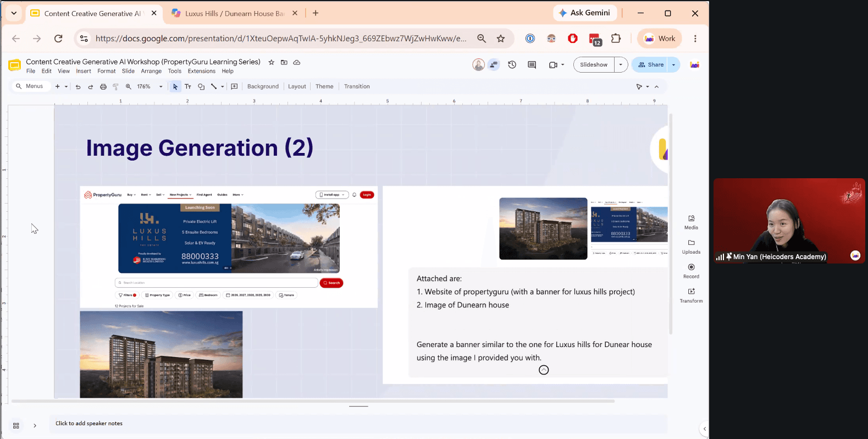Expand the line tool options arrow
The height and width of the screenshot is (439, 868).
click(x=223, y=86)
